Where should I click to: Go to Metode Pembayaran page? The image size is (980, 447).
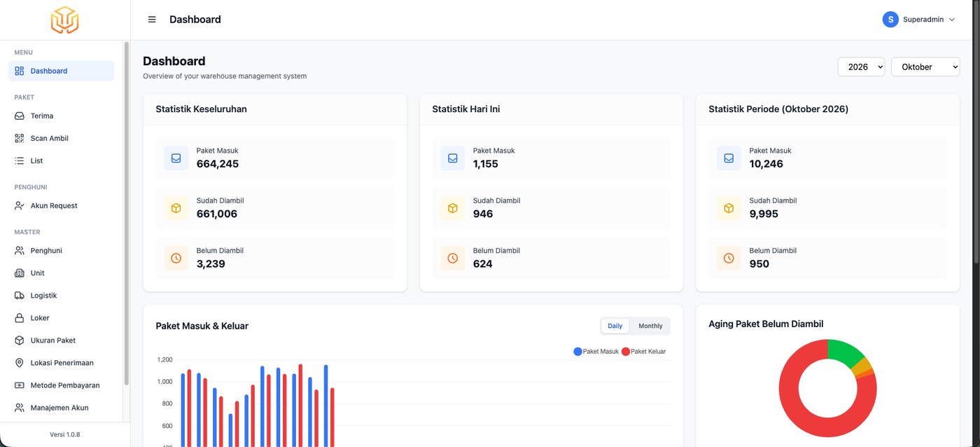61,385
